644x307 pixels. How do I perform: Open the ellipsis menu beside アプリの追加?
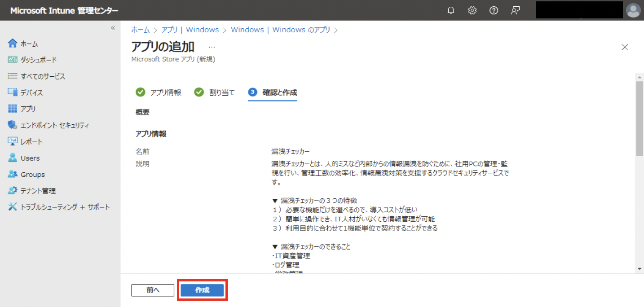[212, 47]
